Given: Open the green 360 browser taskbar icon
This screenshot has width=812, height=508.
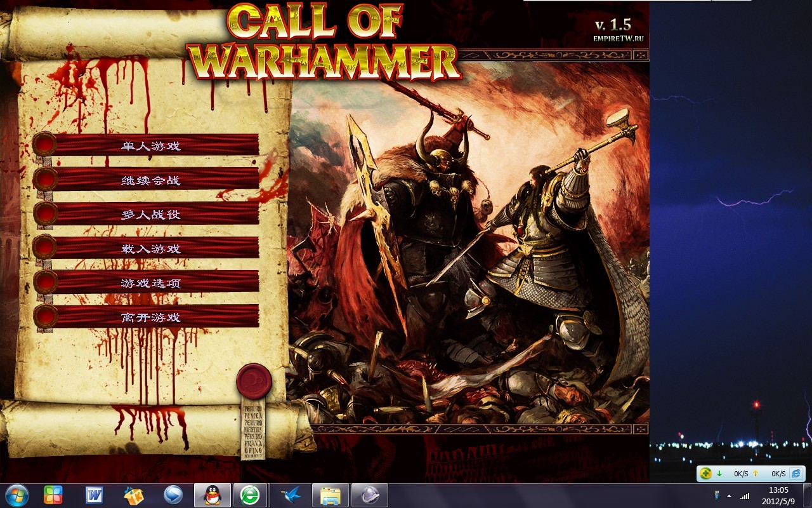Looking at the screenshot, I should (249, 495).
